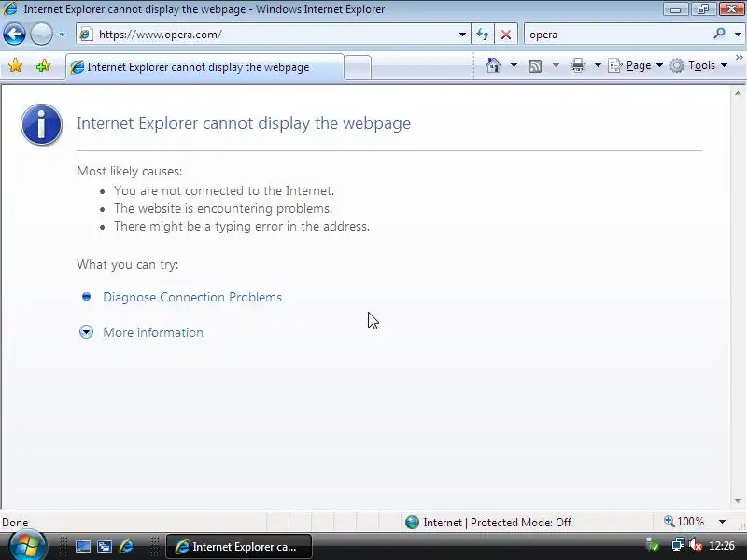Click the Internet Protected Mode zone indicator

click(x=487, y=523)
